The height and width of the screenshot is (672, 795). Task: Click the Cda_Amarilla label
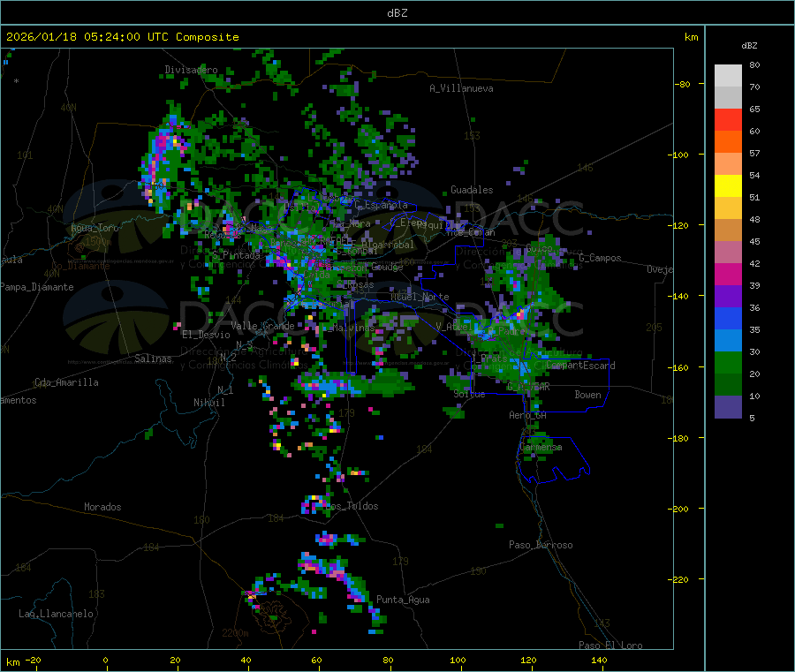click(x=66, y=382)
